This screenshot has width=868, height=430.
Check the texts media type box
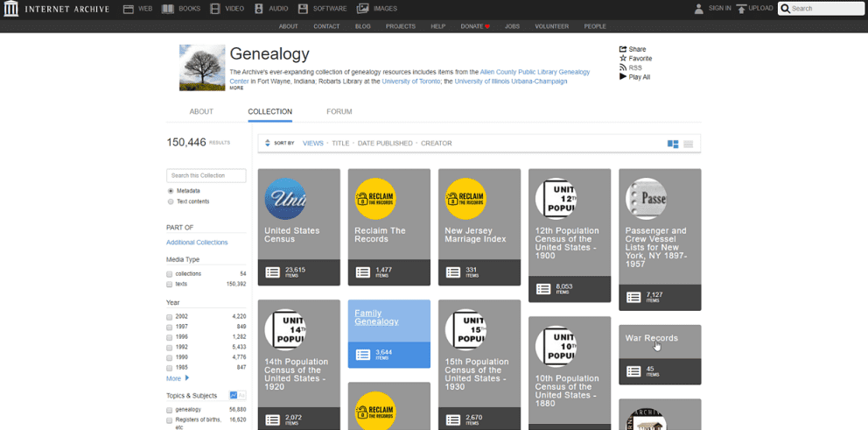(x=170, y=284)
